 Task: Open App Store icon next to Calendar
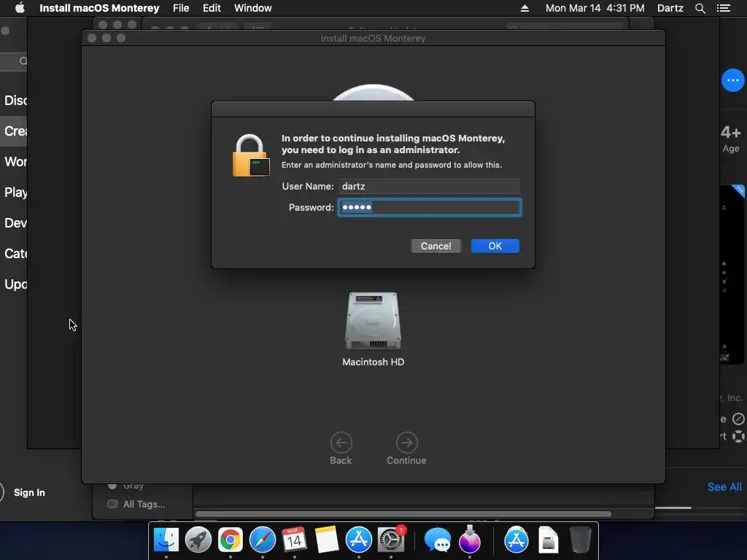point(358,540)
